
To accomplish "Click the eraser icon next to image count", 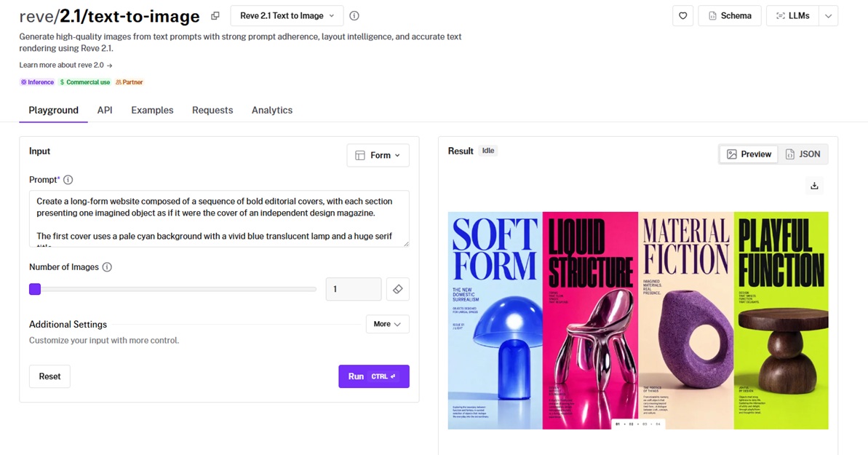I will click(x=397, y=289).
